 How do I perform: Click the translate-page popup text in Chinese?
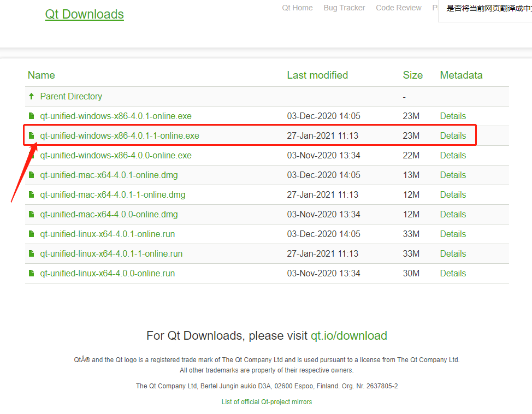click(x=489, y=9)
